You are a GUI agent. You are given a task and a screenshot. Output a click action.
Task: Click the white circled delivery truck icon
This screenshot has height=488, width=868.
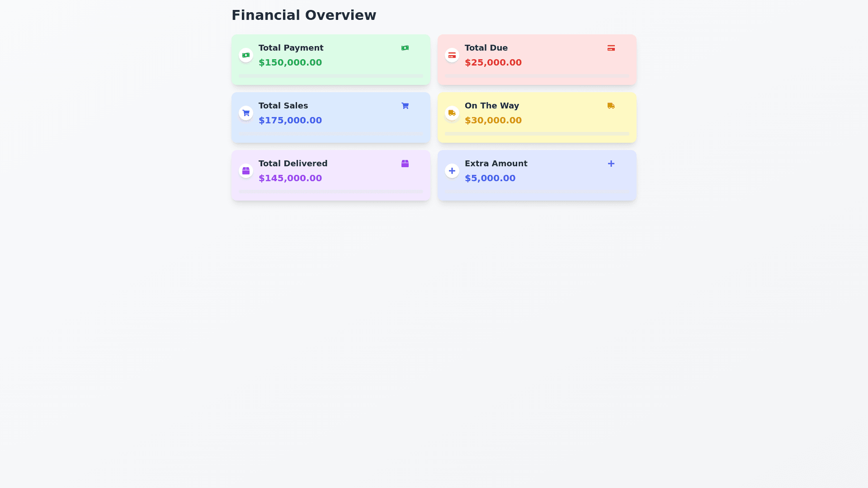coord(452,113)
